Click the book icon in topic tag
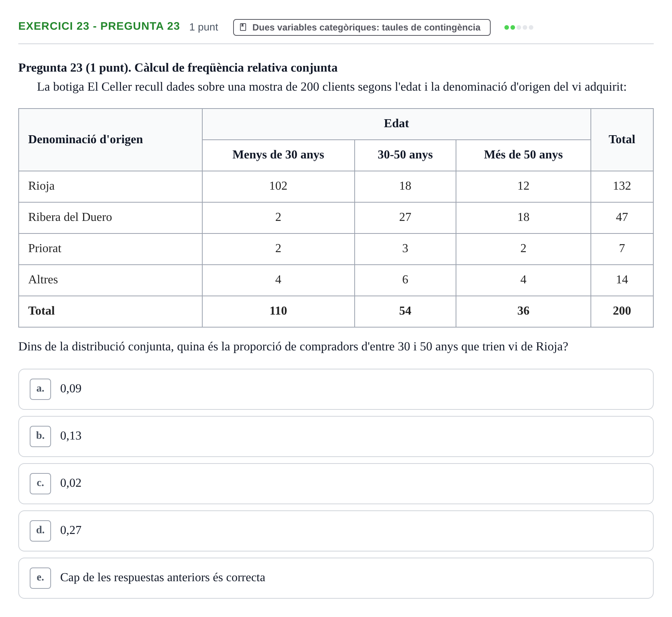Screen dimensions: 672x617 (243, 27)
